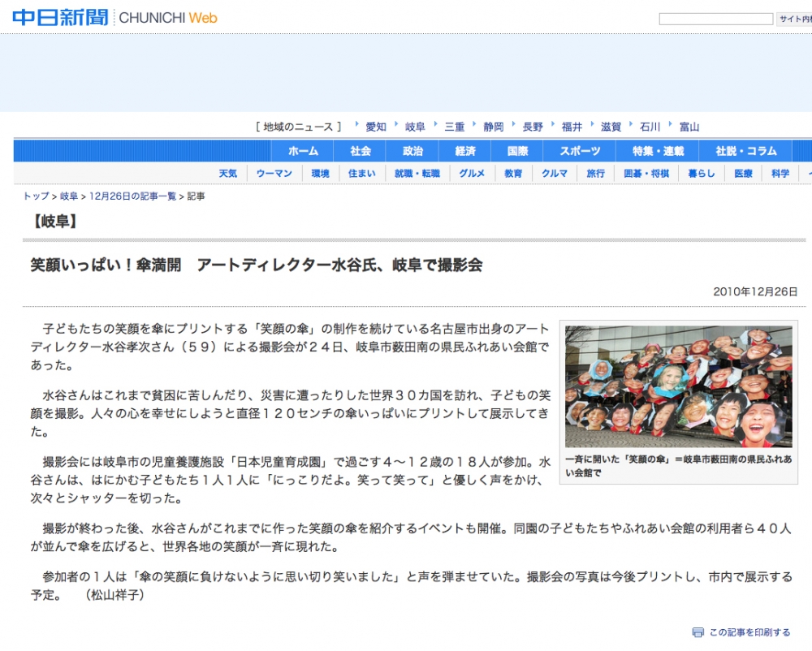Click the ［地域のニュース］ label
Viewport: 812px width, 651px height.
point(299,127)
